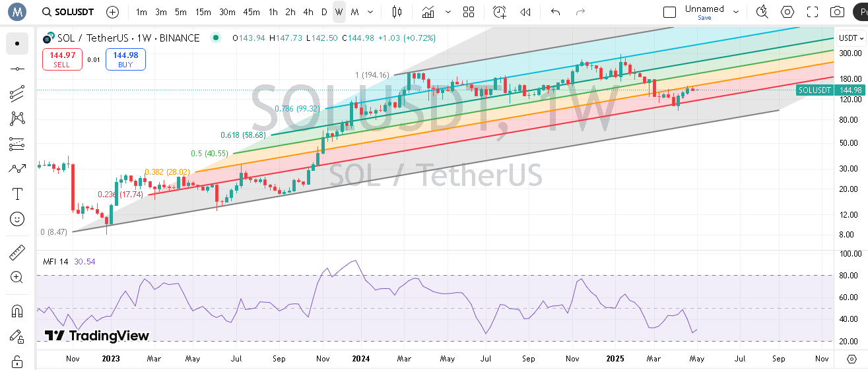Open chart settings hexagon icon
Image resolution: width=868 pixels, height=370 pixels.
pos(787,12)
